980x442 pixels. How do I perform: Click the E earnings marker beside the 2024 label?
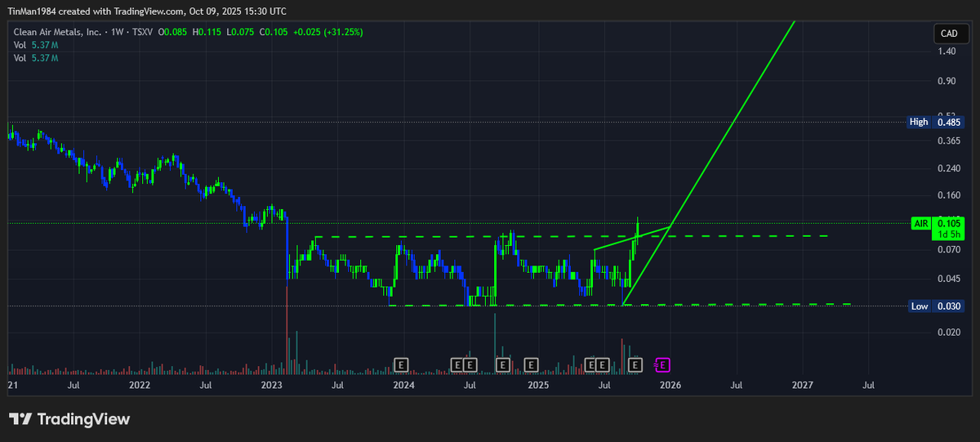coord(401,364)
